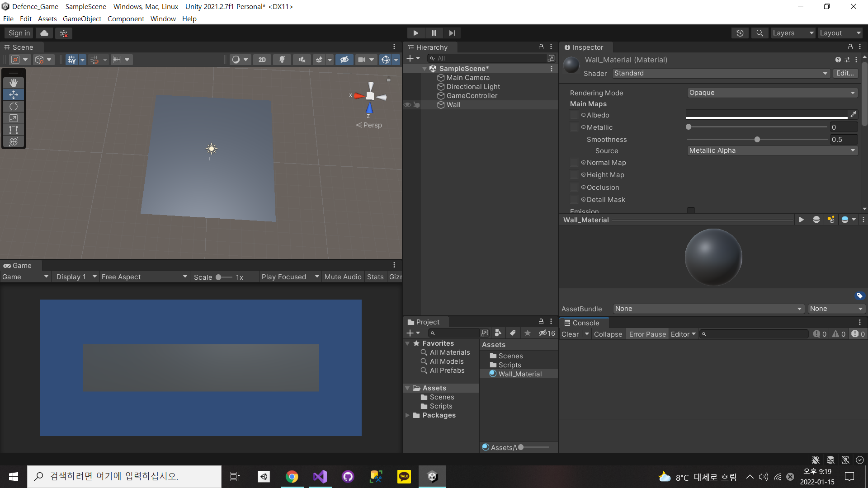Open KakaoTalk from taskbar
The width and height of the screenshot is (868, 488).
coord(404,477)
